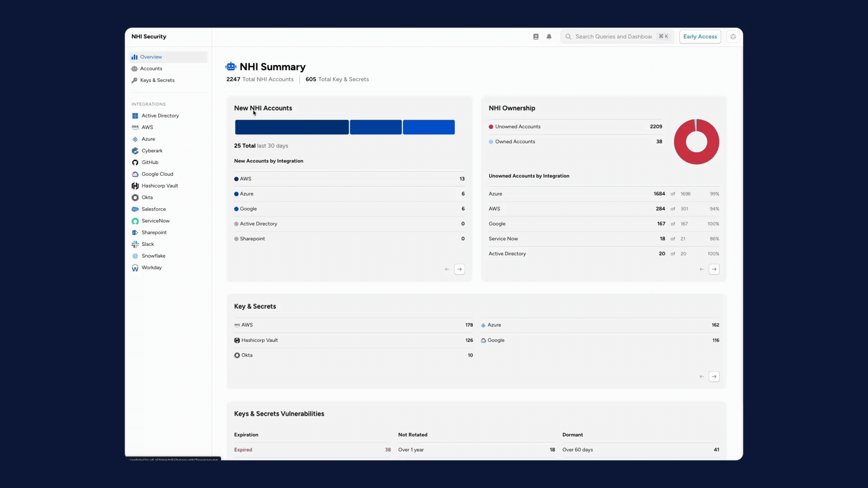Viewport: 868px width, 488px height.
Task: Open the Snowflake integration
Action: 153,256
